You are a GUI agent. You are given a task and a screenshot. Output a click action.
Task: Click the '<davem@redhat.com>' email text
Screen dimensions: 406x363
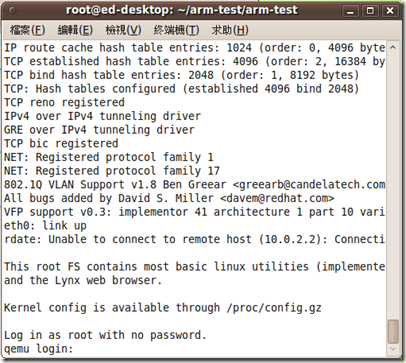[277, 198]
